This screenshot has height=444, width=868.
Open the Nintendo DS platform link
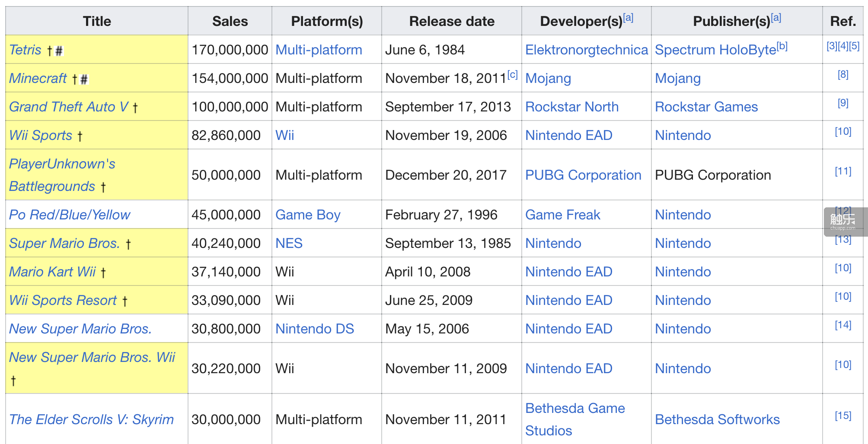click(314, 329)
